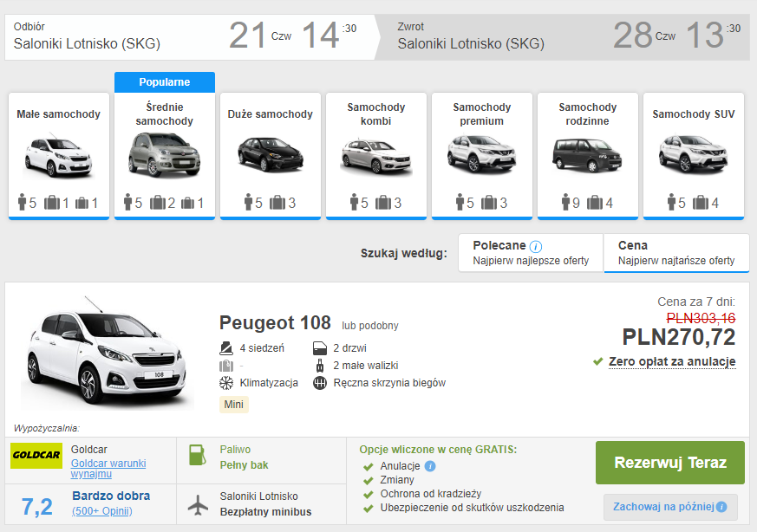Sort by Polecane best offers first
Screen dimensions: 757x532
[x=531, y=253]
